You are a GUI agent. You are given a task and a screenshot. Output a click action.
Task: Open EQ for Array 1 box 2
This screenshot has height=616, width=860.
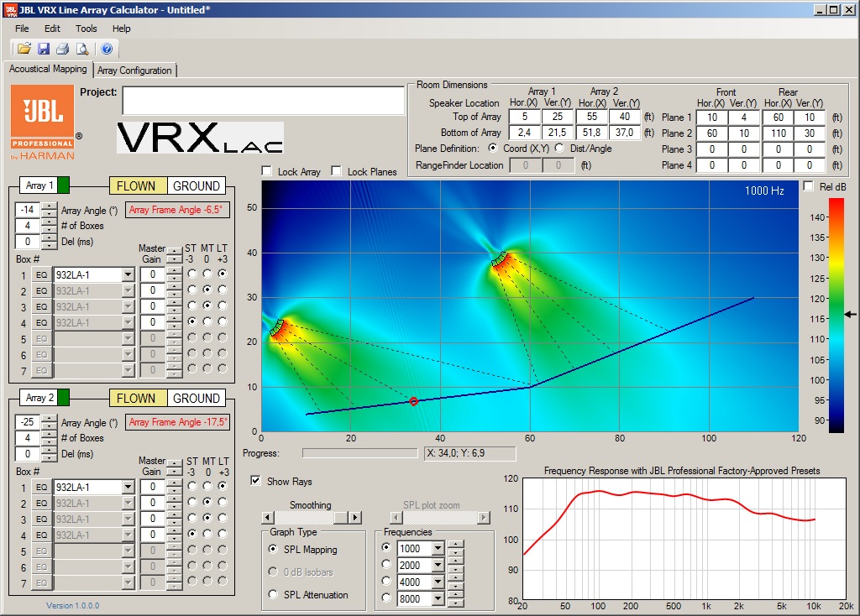click(x=42, y=290)
